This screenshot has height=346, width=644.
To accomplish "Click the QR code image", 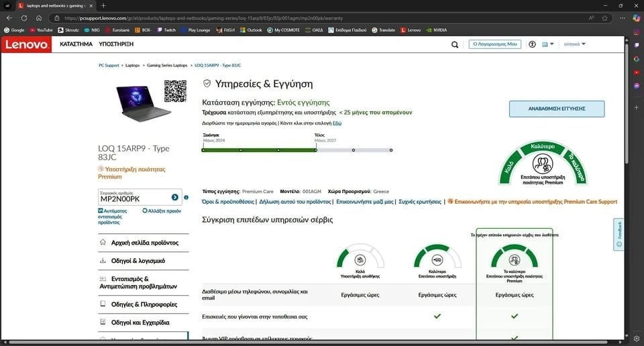I will pyautogui.click(x=175, y=91).
